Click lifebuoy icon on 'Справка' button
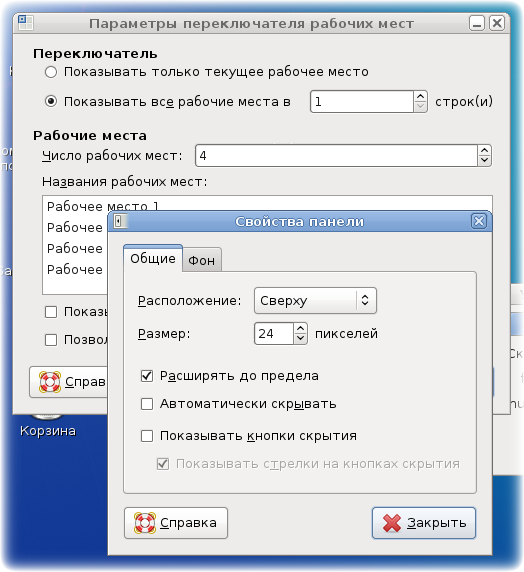 145,523
